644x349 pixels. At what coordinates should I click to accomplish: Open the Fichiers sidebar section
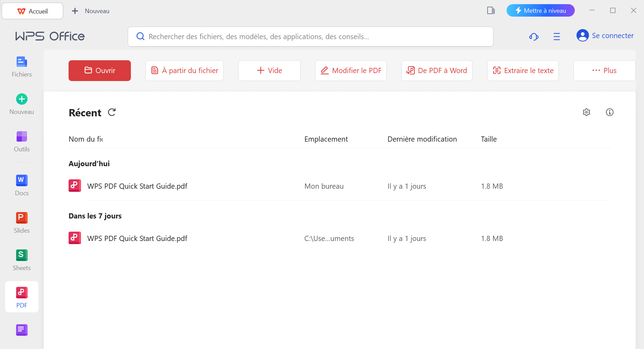[x=21, y=67]
